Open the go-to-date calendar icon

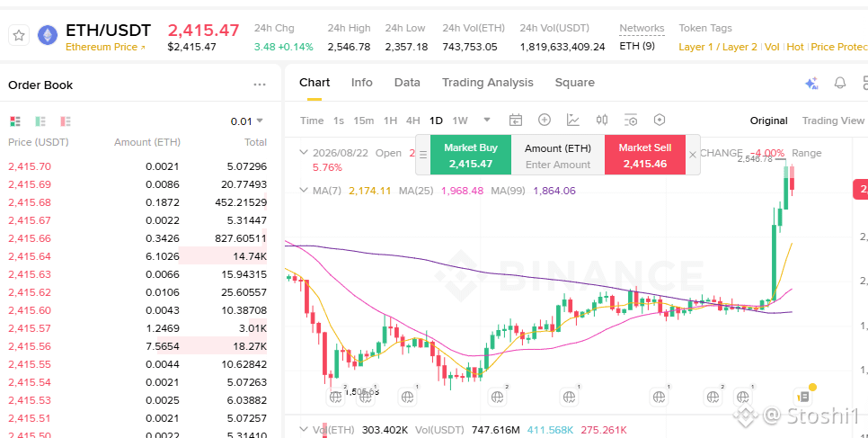coord(516,120)
